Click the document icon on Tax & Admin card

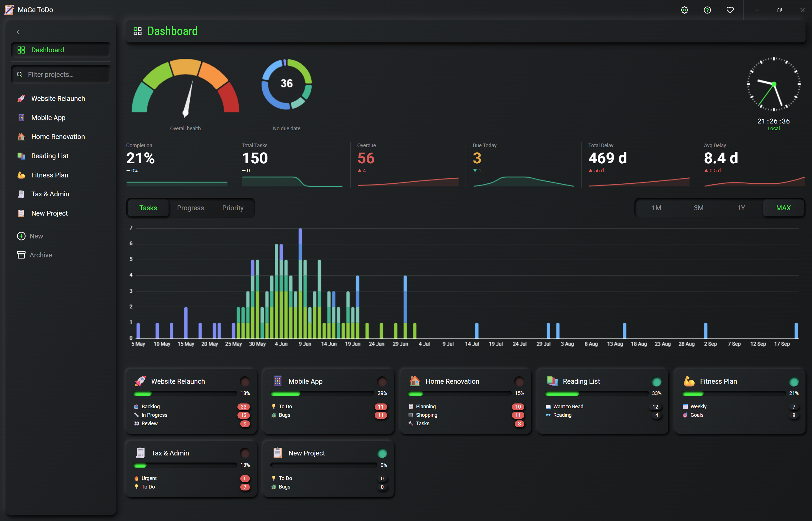pyautogui.click(x=140, y=453)
